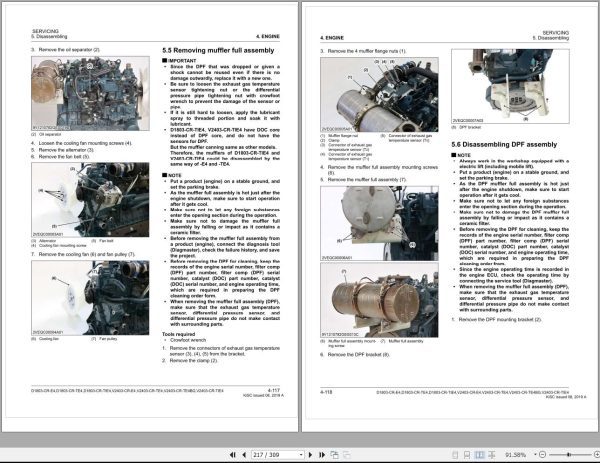Click 'Crowfoot wrench' list entry
Screen dimensions: 600x463
click(188, 340)
